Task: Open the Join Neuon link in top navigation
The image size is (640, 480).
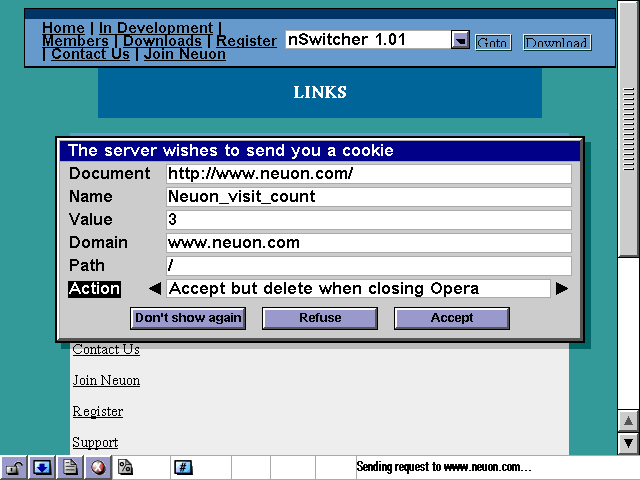Action: [185, 54]
